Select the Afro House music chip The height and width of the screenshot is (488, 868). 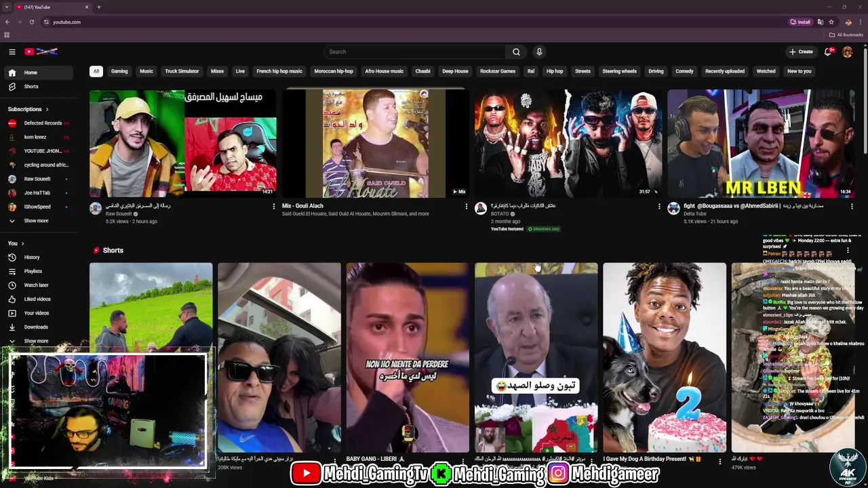tap(384, 71)
